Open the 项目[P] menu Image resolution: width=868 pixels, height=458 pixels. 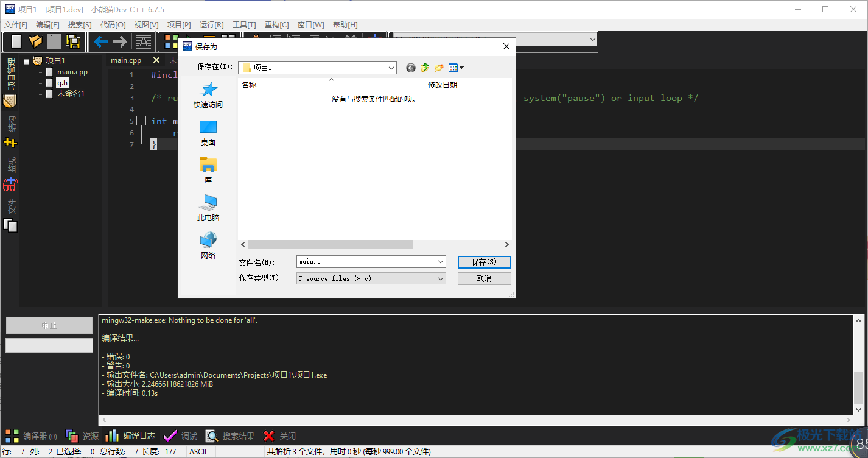coord(179,25)
